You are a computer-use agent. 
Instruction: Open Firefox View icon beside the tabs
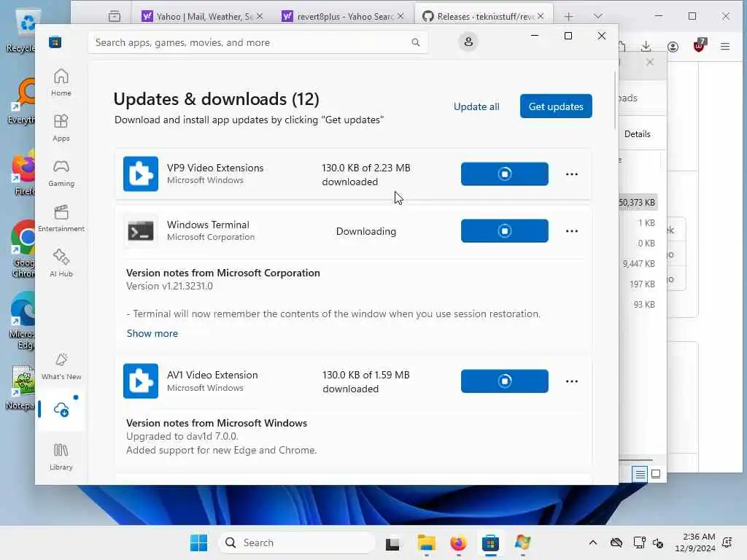(115, 17)
